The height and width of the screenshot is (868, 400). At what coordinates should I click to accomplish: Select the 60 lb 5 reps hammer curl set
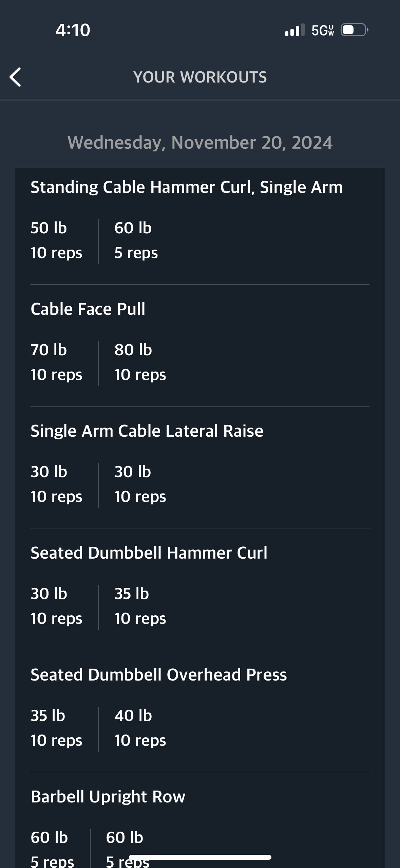tap(136, 240)
